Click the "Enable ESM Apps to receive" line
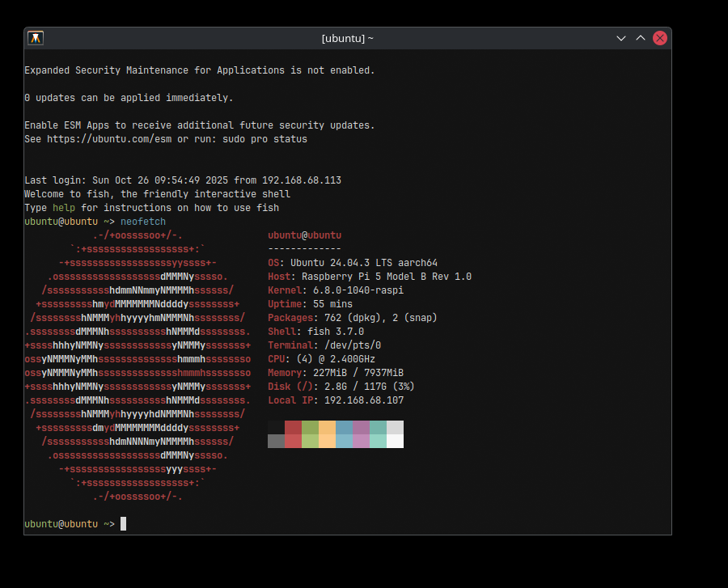Viewport: 728px width, 588px height. [x=199, y=125]
